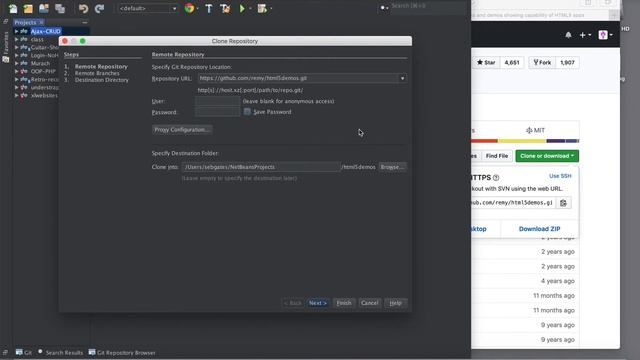Click the GitHub clone URL text field
This screenshot has height=360, width=640.
coord(513,203)
